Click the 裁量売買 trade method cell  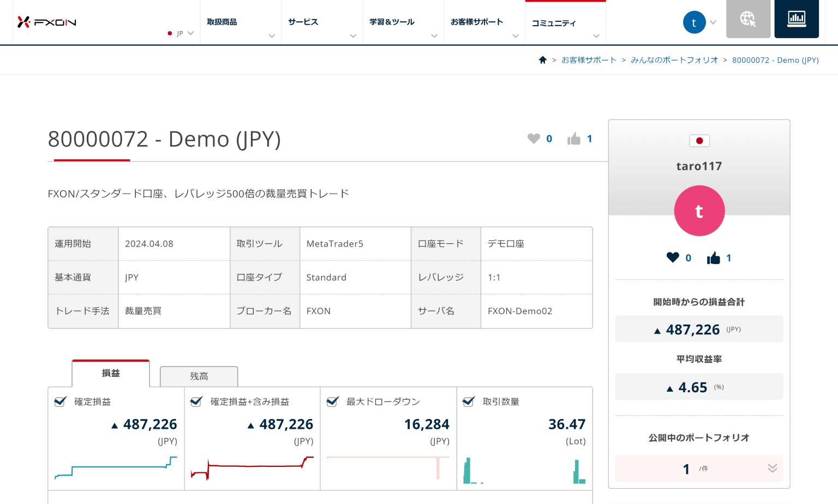point(174,311)
